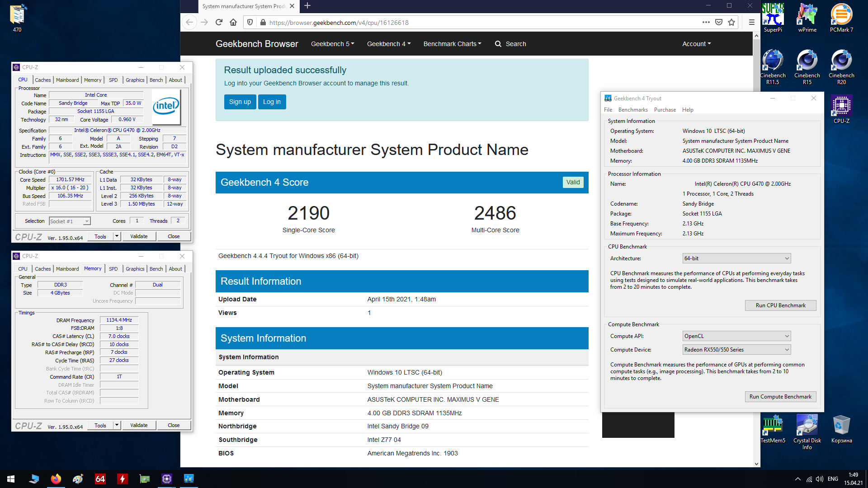Screen dimensions: 868x488
Task: Open Firefox hamburger menu
Action: [751, 22]
